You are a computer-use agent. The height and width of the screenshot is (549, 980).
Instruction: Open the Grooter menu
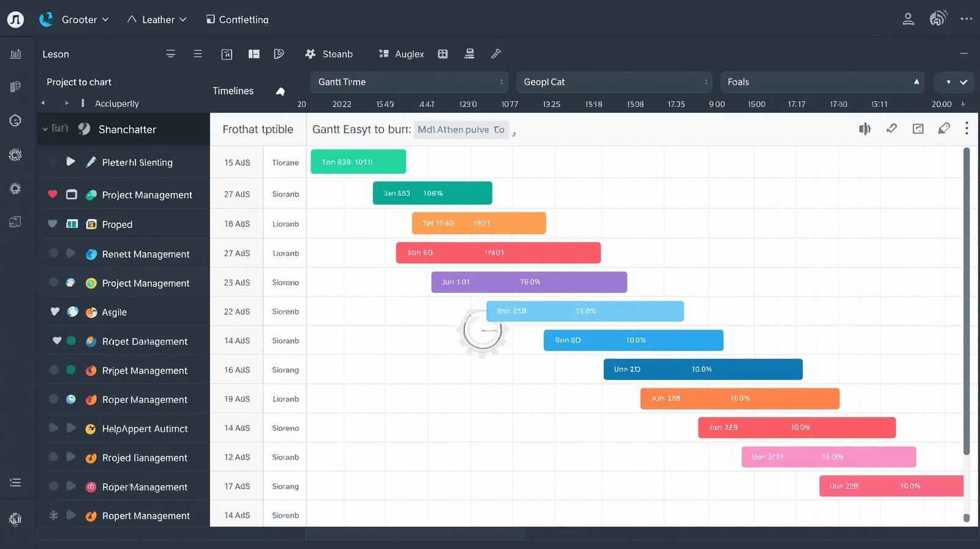(x=85, y=20)
